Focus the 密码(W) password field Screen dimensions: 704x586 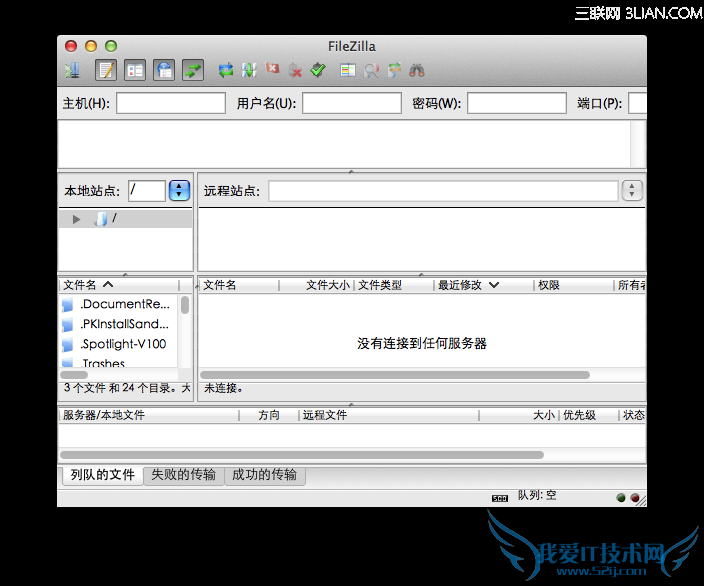tap(516, 103)
